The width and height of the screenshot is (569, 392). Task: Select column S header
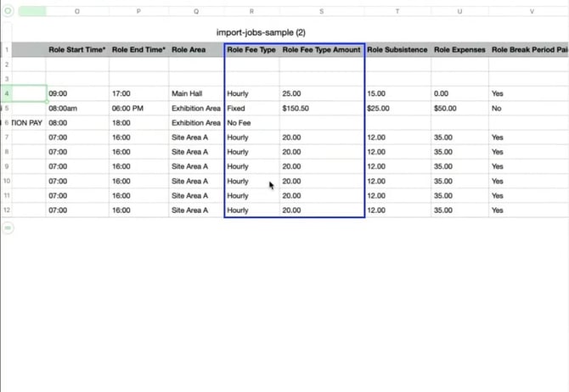[x=322, y=12]
